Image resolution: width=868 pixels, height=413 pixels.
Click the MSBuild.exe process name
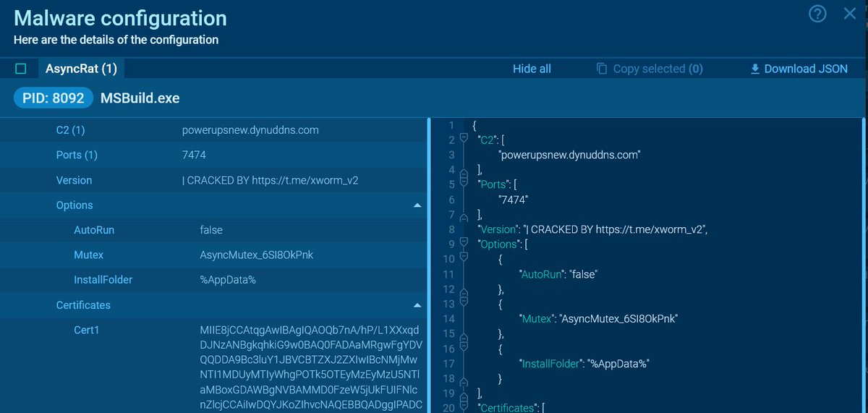pyautogui.click(x=140, y=98)
